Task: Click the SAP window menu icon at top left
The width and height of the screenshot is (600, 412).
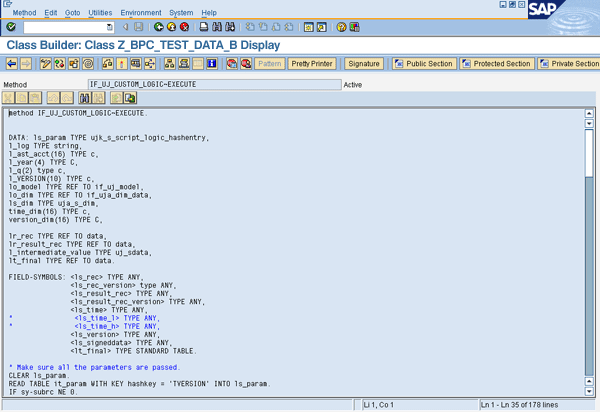Action: (7, 4)
